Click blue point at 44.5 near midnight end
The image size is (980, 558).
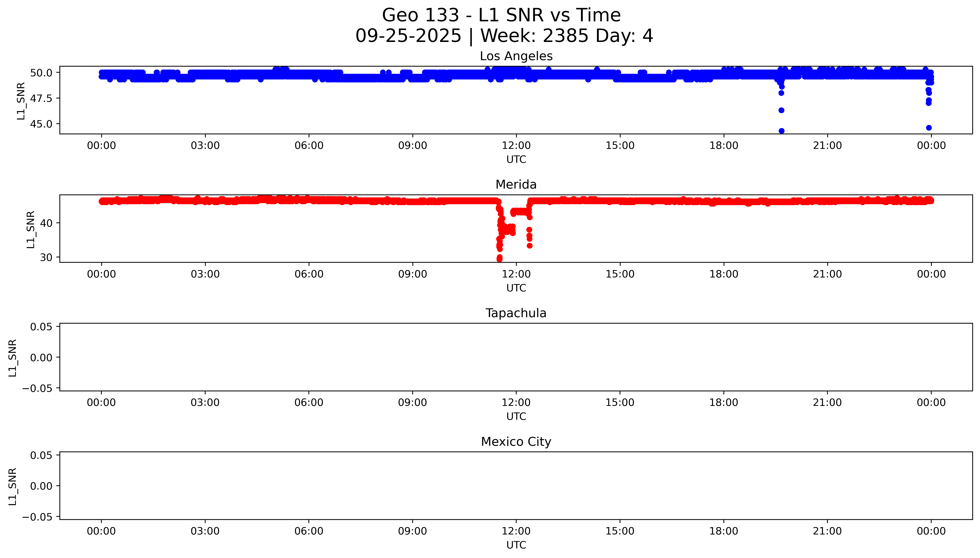[x=929, y=128]
